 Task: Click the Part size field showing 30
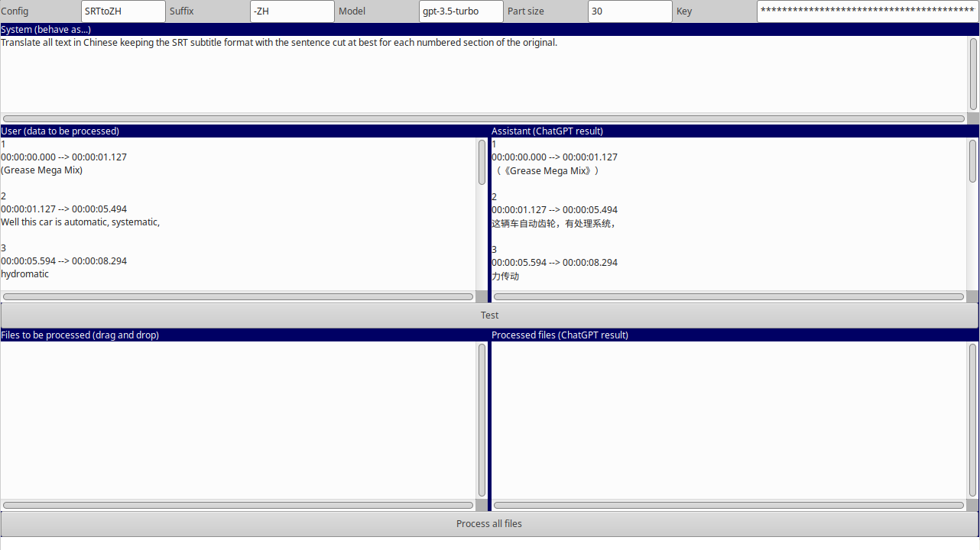coord(629,11)
